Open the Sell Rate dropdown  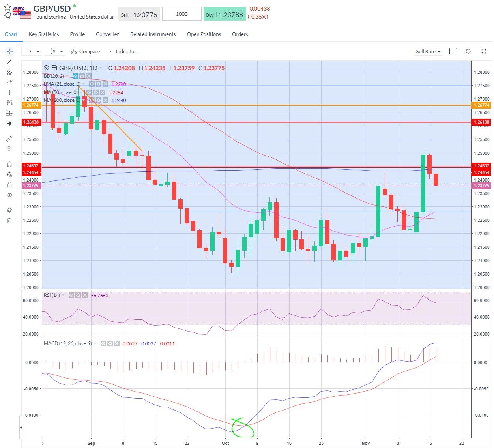pyautogui.click(x=428, y=51)
